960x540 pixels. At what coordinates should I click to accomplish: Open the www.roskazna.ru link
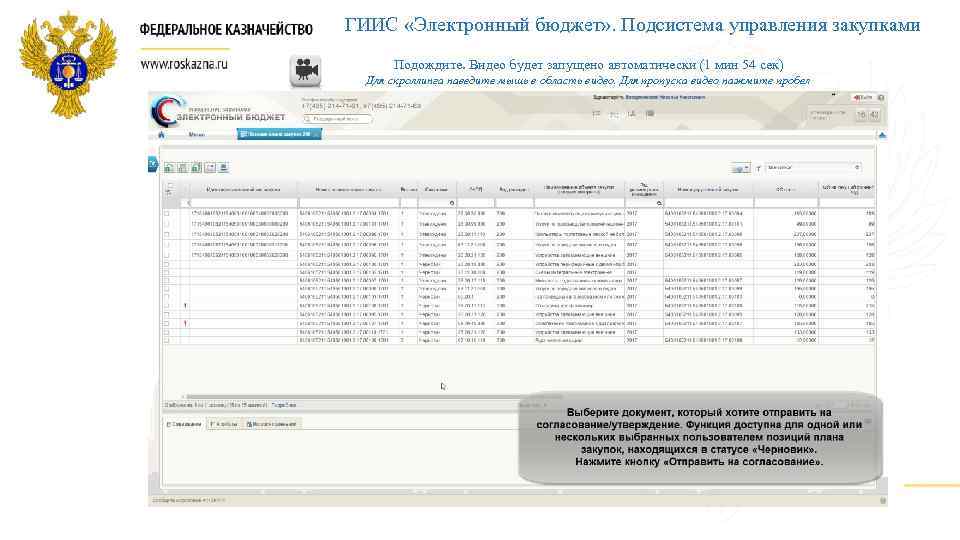click(184, 64)
